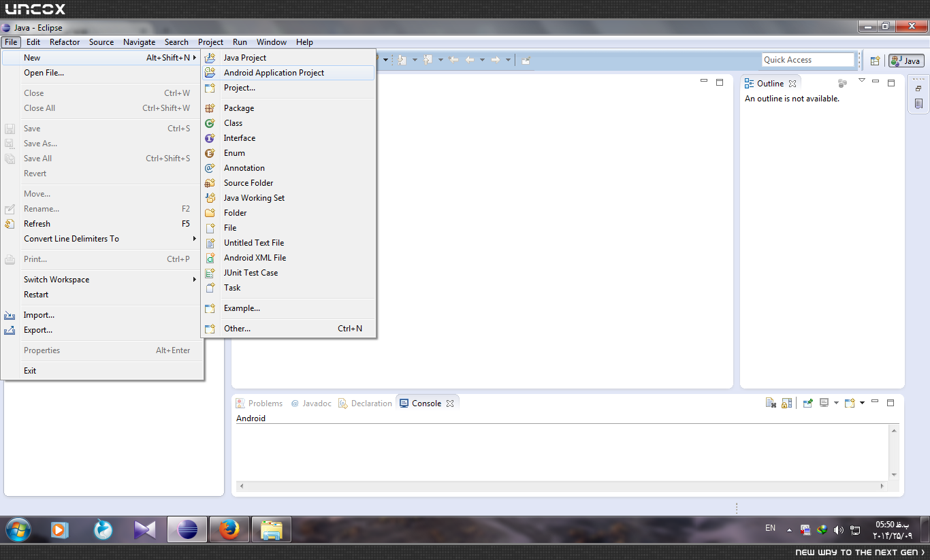Switch to the Declaration tab
930x560 pixels.
click(366, 403)
